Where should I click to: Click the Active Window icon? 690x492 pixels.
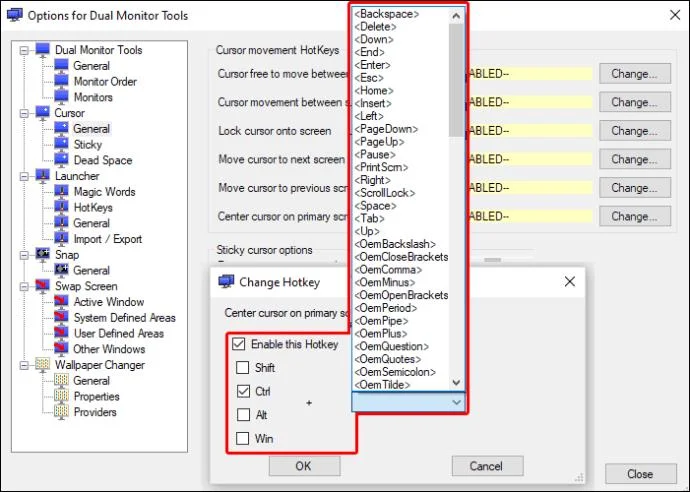(61, 301)
